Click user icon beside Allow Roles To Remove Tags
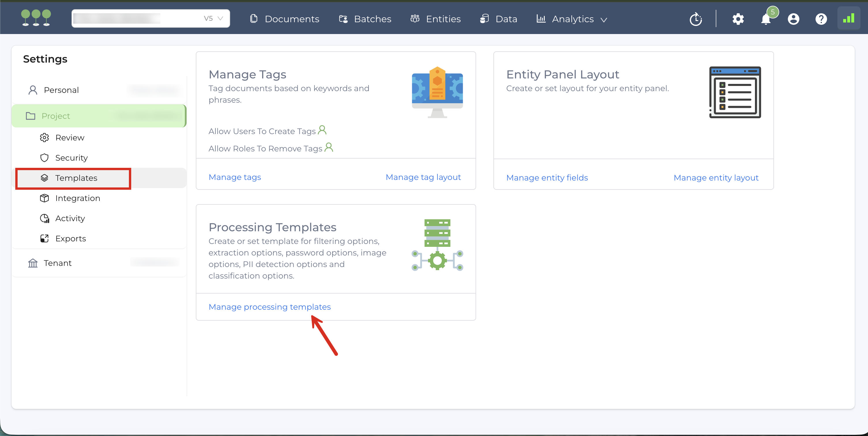Viewport: 868px width, 436px height. click(328, 148)
